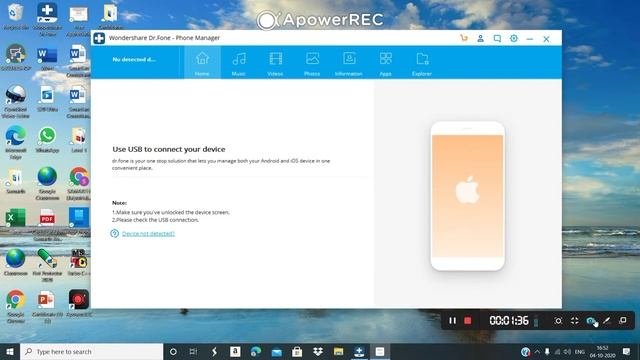Open the Explorer tab

[422, 62]
